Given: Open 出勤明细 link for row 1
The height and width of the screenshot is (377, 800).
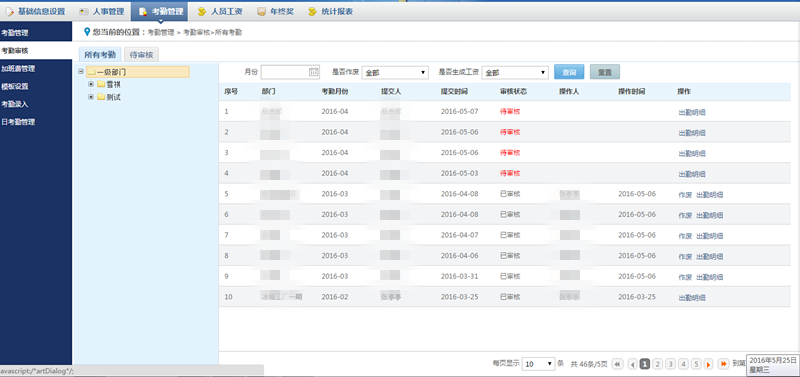Looking at the screenshot, I should coord(692,112).
